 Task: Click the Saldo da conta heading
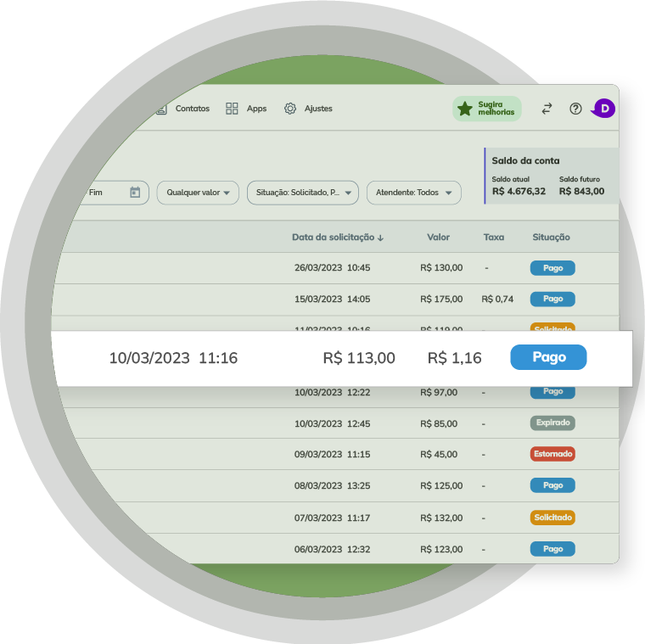[x=525, y=161]
